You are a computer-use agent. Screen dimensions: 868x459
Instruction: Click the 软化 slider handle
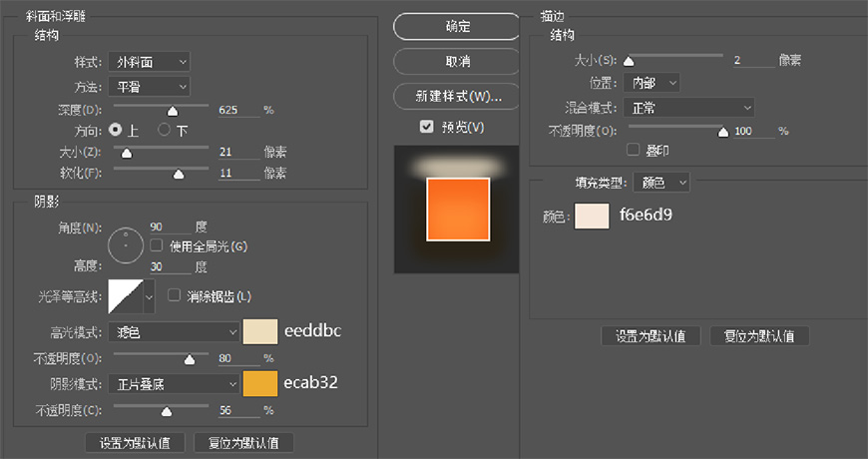(x=179, y=175)
